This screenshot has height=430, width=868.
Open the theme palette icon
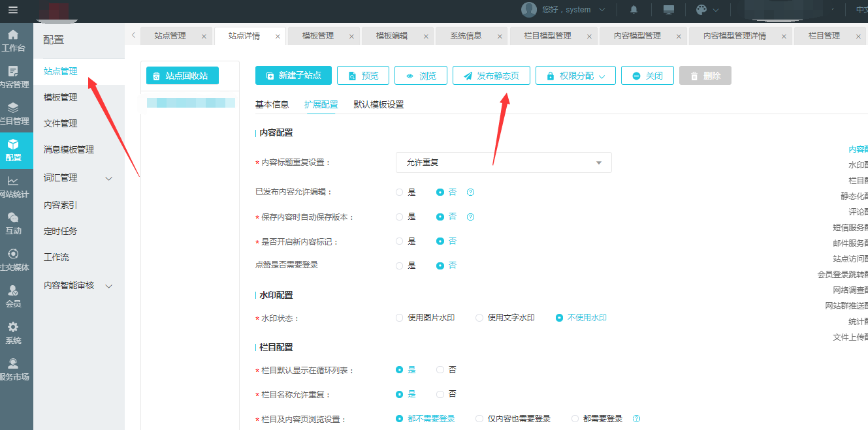(x=701, y=10)
